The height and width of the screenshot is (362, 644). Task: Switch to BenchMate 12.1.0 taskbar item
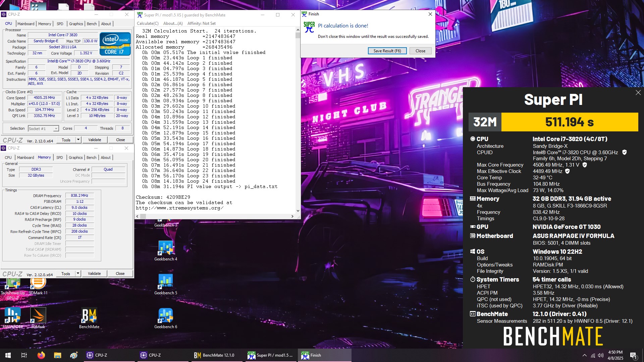pyautogui.click(x=217, y=355)
